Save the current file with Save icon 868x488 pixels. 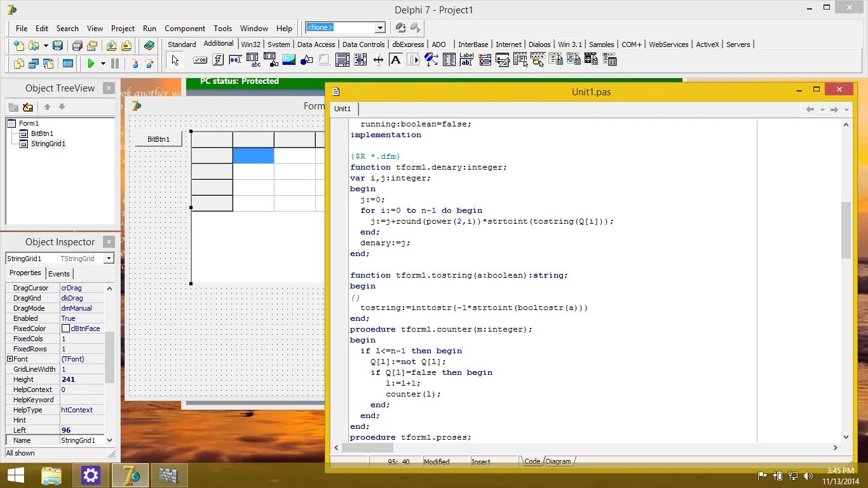click(57, 46)
